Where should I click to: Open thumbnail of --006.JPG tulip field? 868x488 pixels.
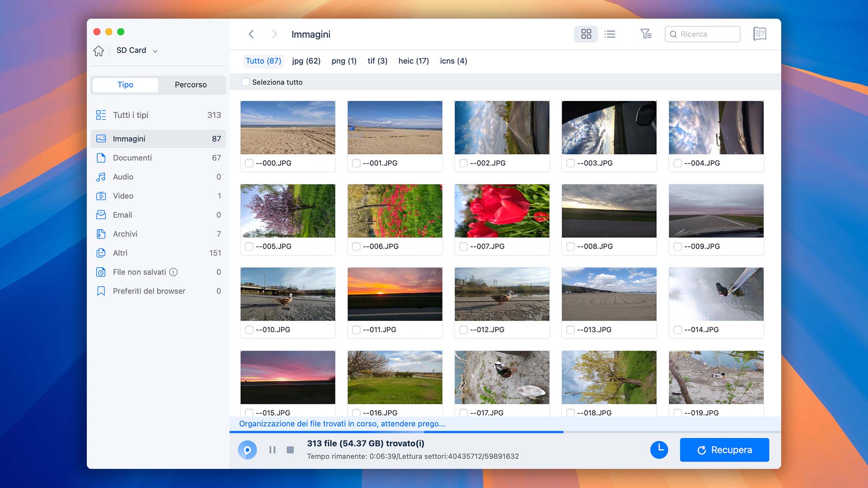click(x=395, y=211)
